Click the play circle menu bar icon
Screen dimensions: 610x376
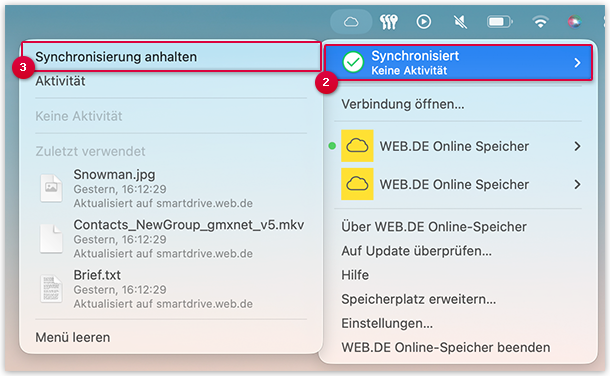[x=424, y=21]
